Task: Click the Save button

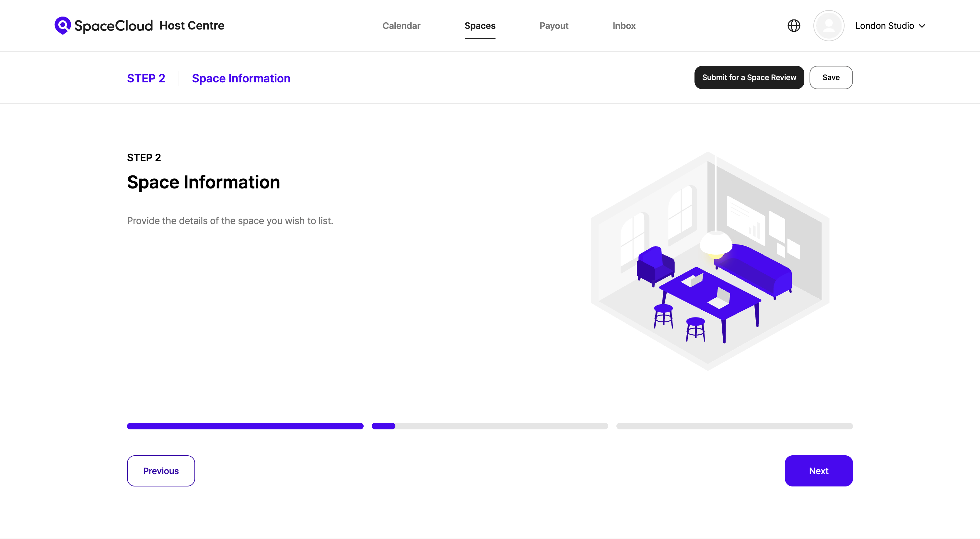Action: (831, 77)
